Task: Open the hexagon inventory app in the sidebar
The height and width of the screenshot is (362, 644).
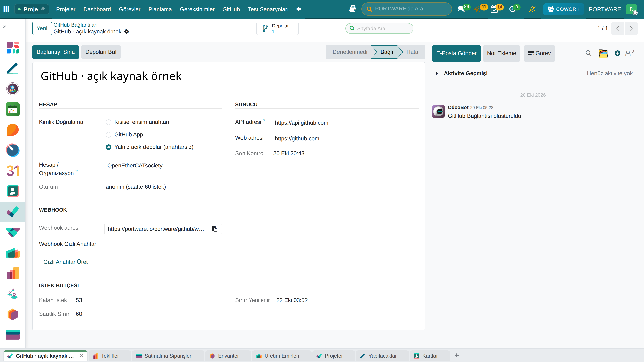Action: pyautogui.click(x=12, y=314)
